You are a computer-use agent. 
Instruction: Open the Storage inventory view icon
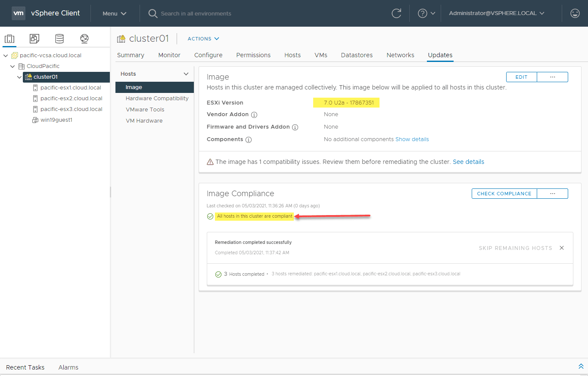coord(59,39)
